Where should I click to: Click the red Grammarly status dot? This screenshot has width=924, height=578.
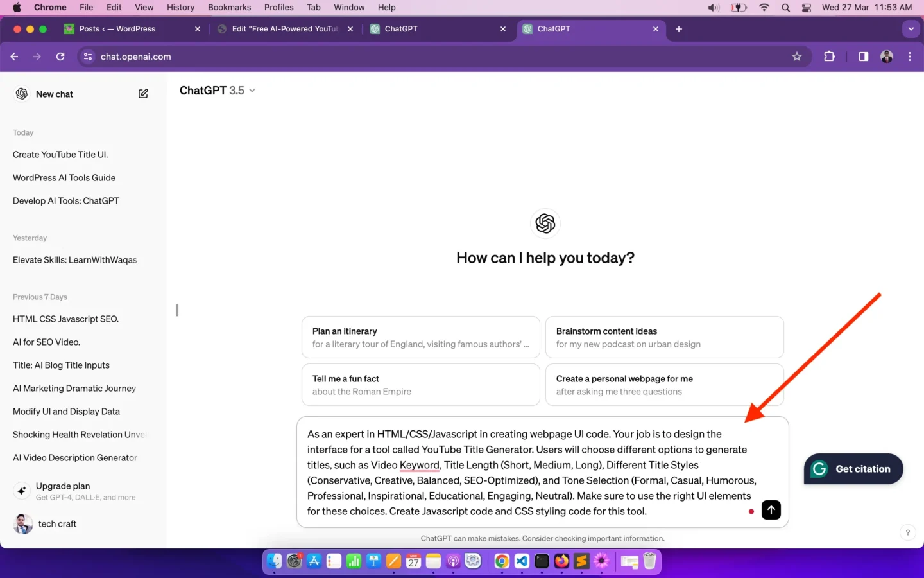click(x=751, y=511)
